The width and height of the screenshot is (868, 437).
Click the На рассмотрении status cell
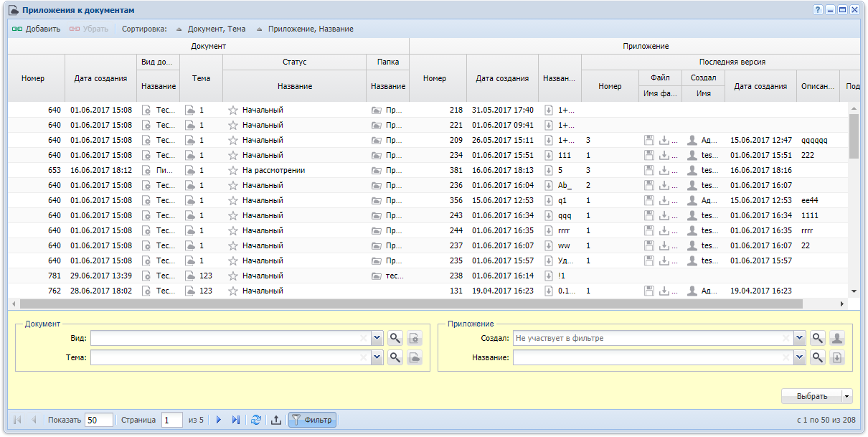point(295,171)
